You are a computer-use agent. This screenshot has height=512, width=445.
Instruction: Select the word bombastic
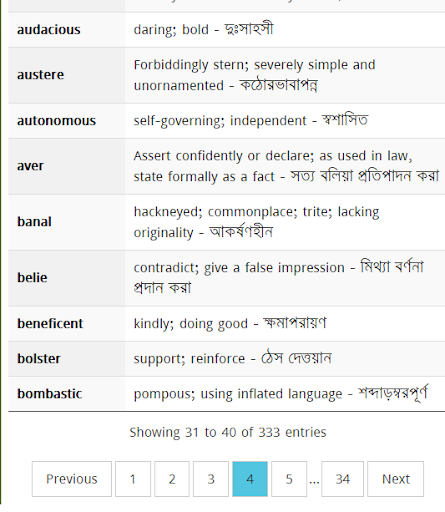(x=49, y=394)
